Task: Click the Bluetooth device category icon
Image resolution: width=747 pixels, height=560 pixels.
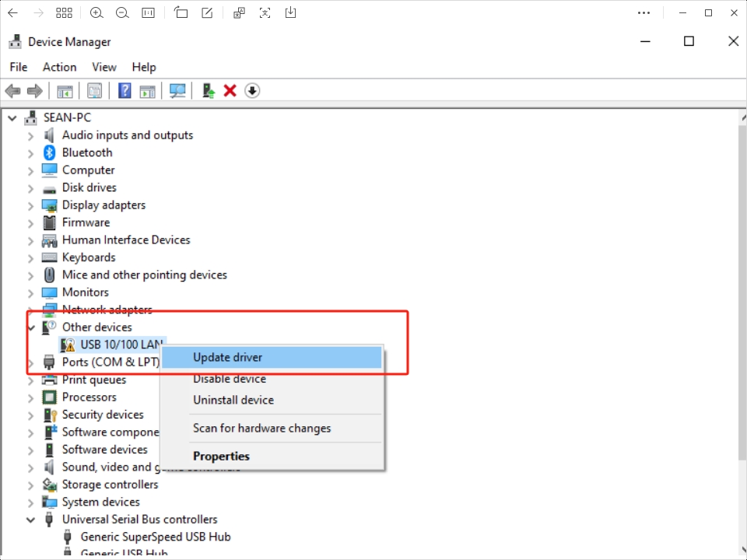Action: pyautogui.click(x=50, y=152)
